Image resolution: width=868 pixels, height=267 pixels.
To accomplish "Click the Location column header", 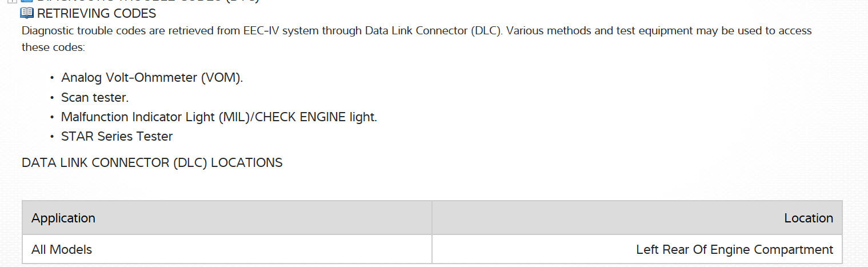I will 808,218.
